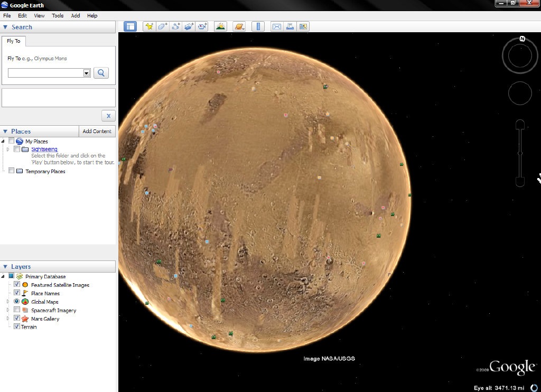Open the File menu
The image size is (541, 392).
coord(7,15)
